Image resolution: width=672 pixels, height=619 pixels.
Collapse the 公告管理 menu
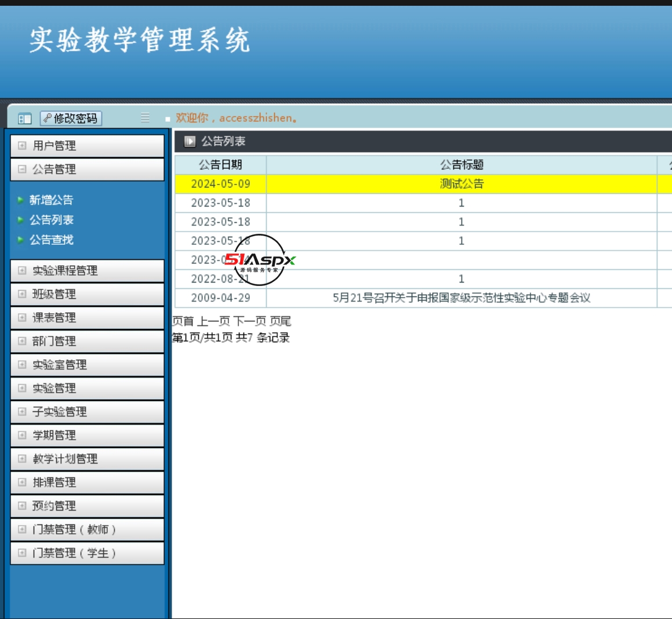[88, 169]
